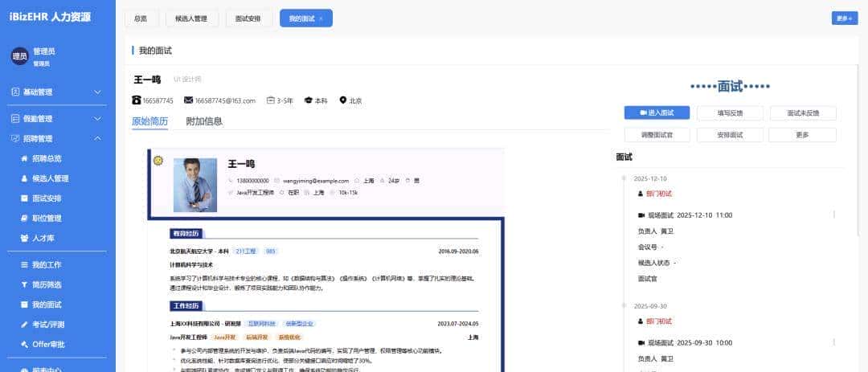The width and height of the screenshot is (868, 372).
Task: Open 招聘总览 home icon in sidebar
Action: (x=24, y=159)
